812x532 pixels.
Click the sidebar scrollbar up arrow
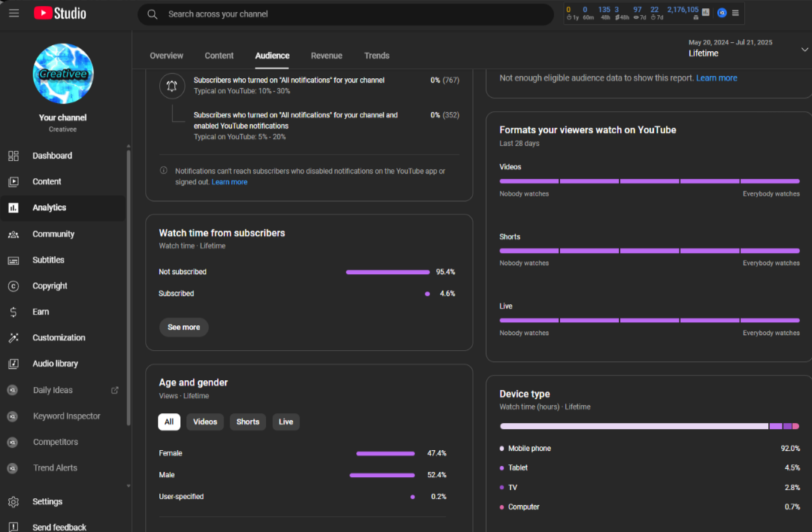pos(129,147)
